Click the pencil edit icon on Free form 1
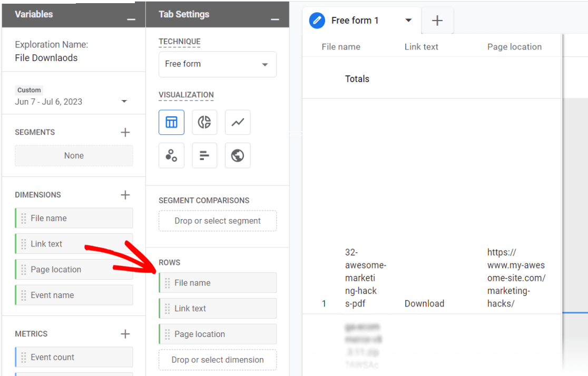The height and width of the screenshot is (376, 588). (x=316, y=21)
